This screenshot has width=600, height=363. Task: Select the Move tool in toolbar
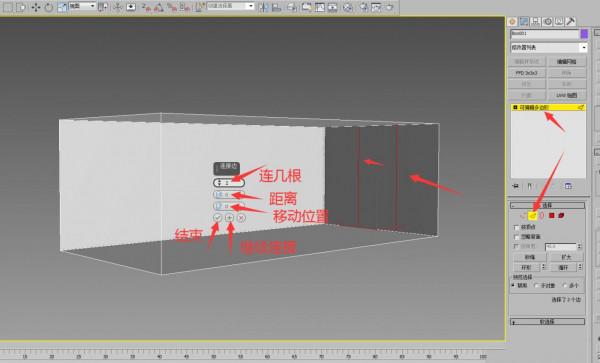tap(36, 7)
